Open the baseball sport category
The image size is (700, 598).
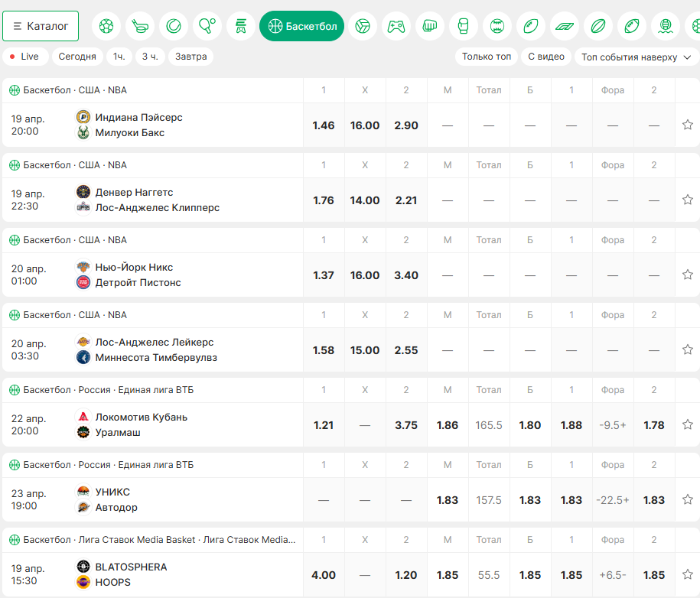(497, 26)
